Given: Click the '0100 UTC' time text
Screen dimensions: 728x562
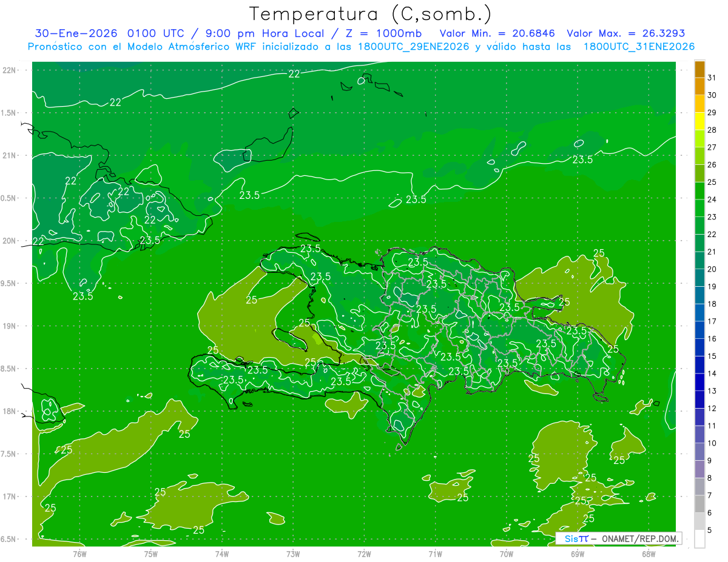Looking at the screenshot, I should pos(156,33).
